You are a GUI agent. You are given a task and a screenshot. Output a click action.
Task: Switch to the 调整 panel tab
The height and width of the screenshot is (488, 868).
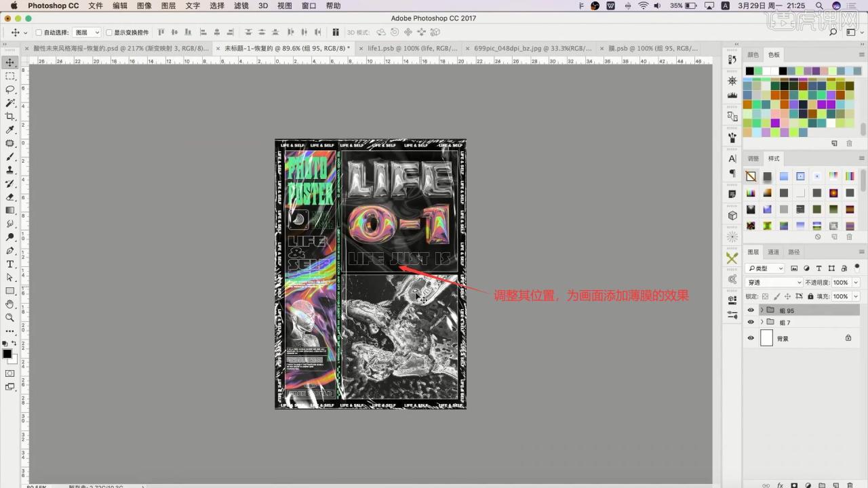[x=753, y=159]
